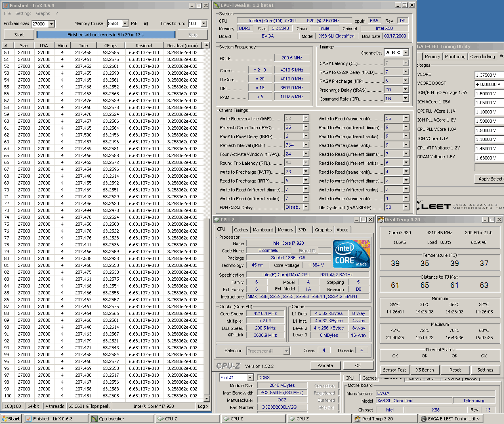Click the BCLK value 200.5 MHz
Screen dimensions: 504x424
[x=292, y=58]
